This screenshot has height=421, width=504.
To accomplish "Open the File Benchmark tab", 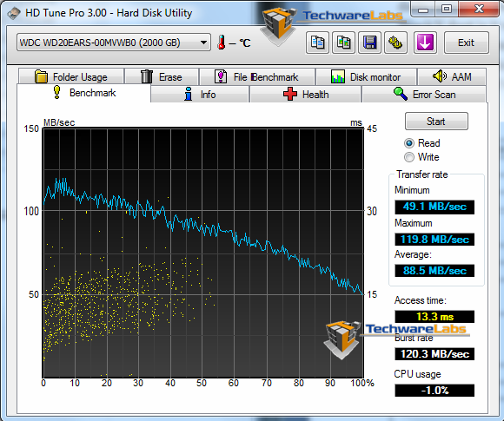I will pyautogui.click(x=257, y=76).
